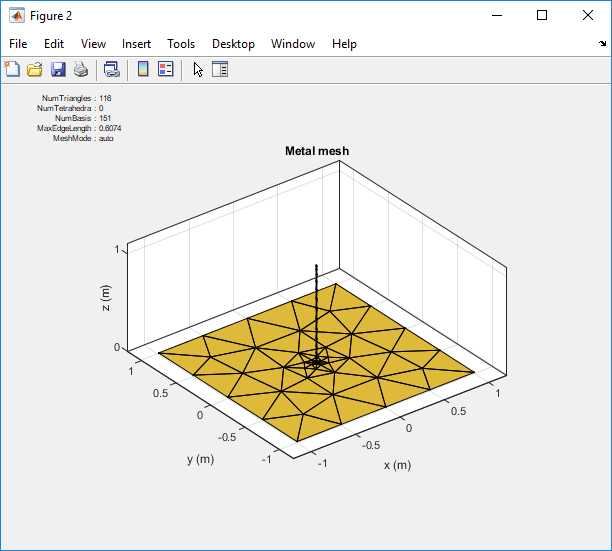Insert Colorbar using the toolbar icon

(143, 69)
